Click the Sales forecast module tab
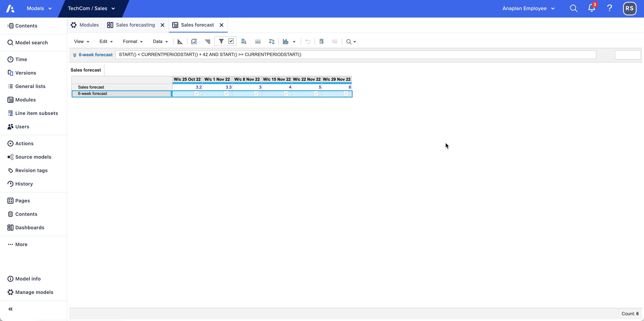 198,25
